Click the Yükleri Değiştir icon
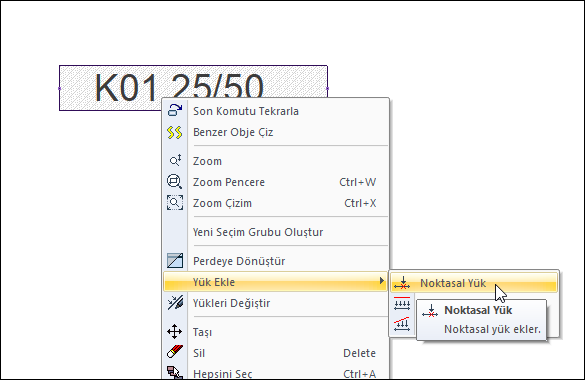 click(175, 303)
